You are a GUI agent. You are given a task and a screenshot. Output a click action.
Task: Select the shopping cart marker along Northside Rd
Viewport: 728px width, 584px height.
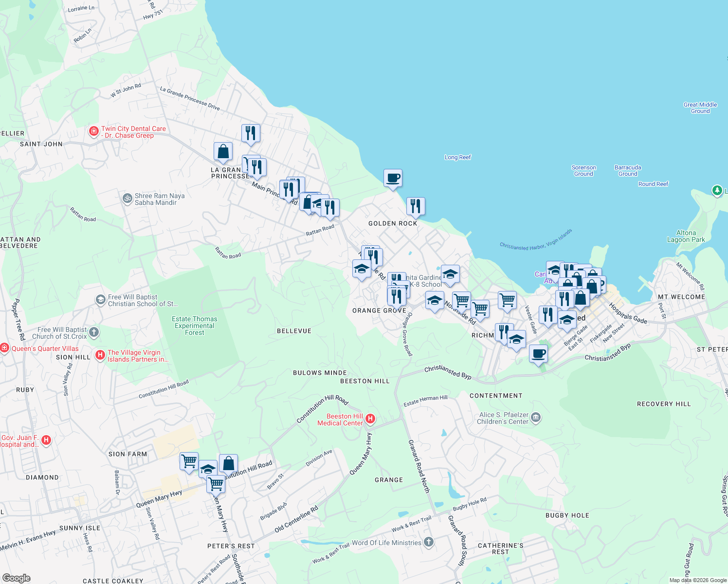[461, 300]
